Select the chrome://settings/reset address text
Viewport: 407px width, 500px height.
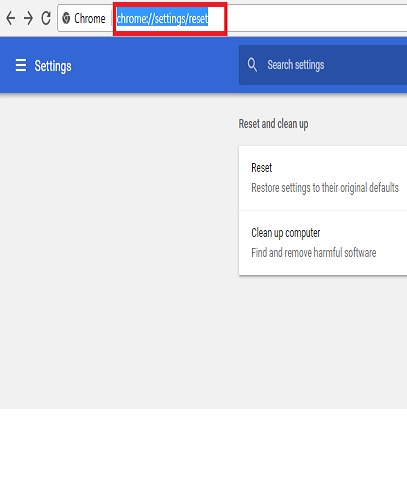[x=162, y=19]
